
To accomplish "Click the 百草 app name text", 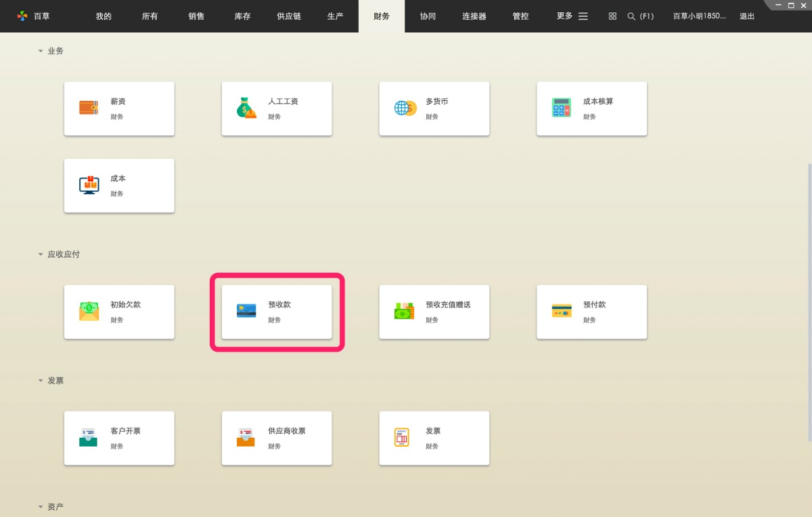I will (x=42, y=16).
